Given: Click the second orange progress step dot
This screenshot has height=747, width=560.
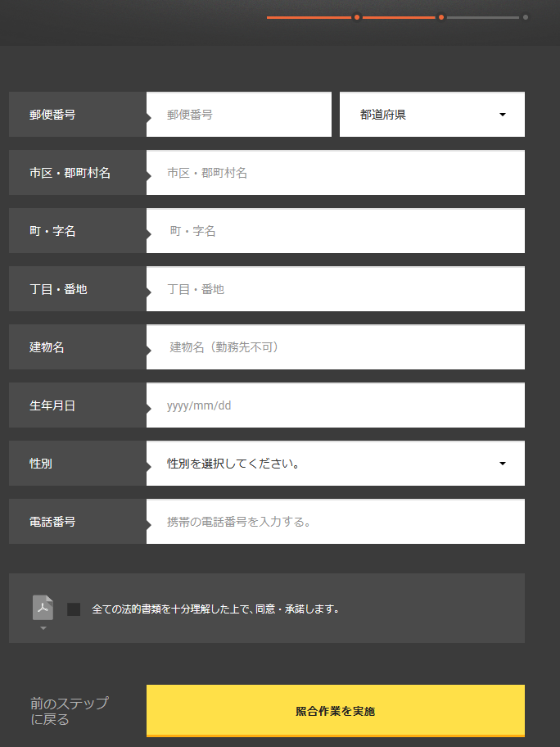Looking at the screenshot, I should point(441,17).
